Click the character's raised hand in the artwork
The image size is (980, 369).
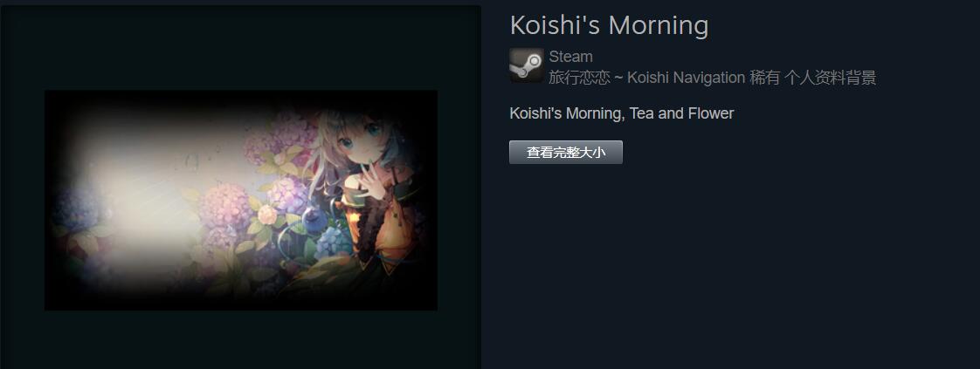click(x=374, y=186)
